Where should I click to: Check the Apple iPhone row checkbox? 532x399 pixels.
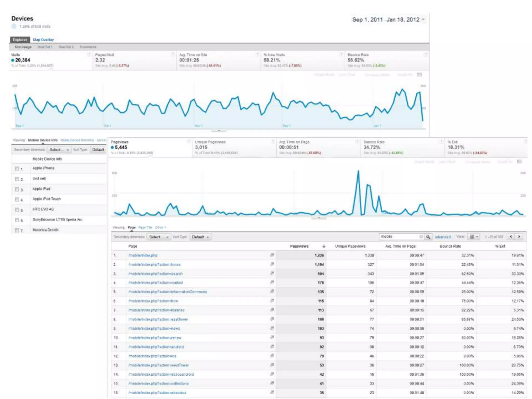(17, 169)
